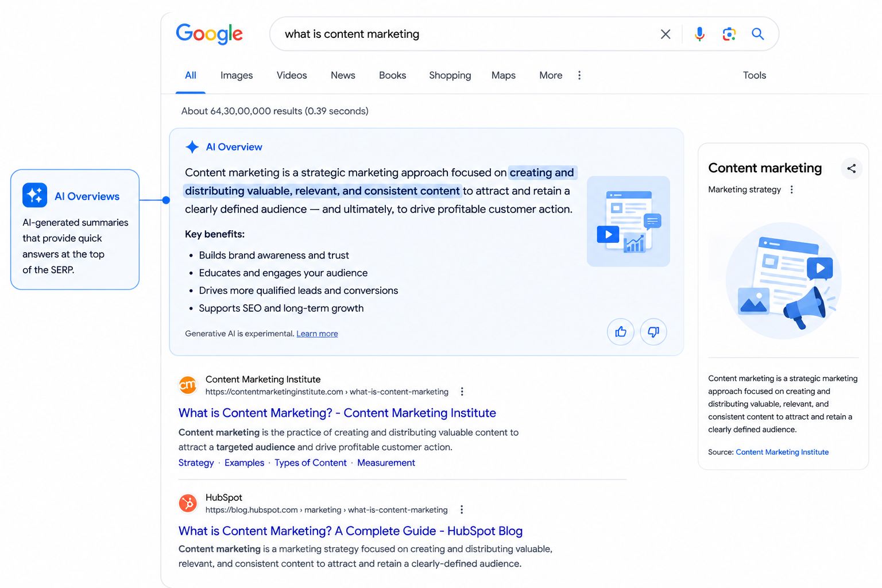Click the Google logo
This screenshot has width=882, height=588.
coord(209,34)
